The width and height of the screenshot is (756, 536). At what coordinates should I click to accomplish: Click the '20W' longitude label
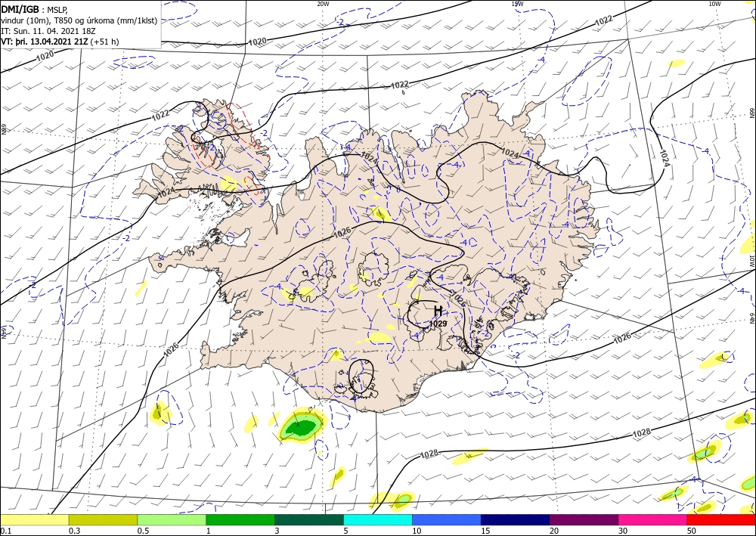[323, 4]
